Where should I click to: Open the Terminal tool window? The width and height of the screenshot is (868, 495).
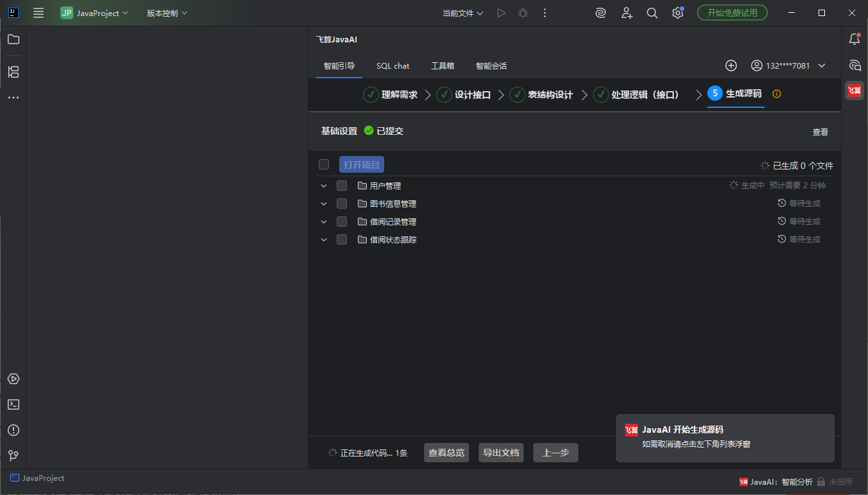tap(13, 404)
